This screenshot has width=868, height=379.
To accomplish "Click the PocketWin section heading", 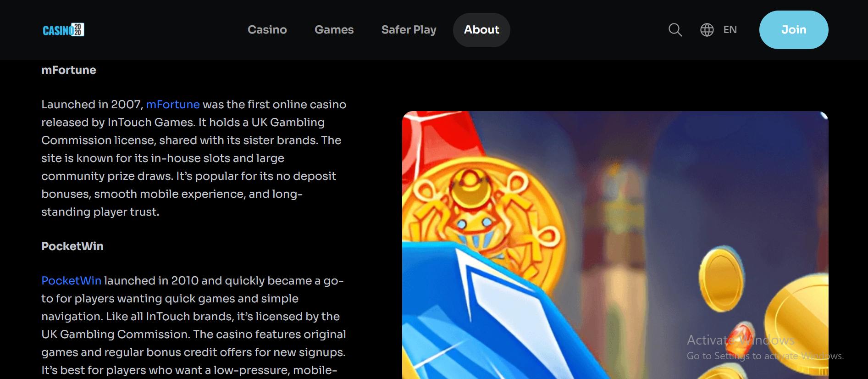I will pos(72,246).
